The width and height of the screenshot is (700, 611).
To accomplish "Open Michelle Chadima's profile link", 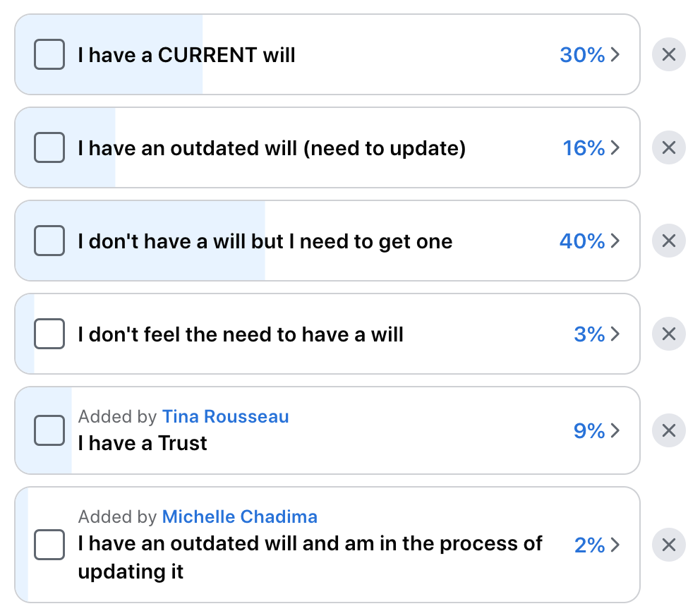I will 240,516.
